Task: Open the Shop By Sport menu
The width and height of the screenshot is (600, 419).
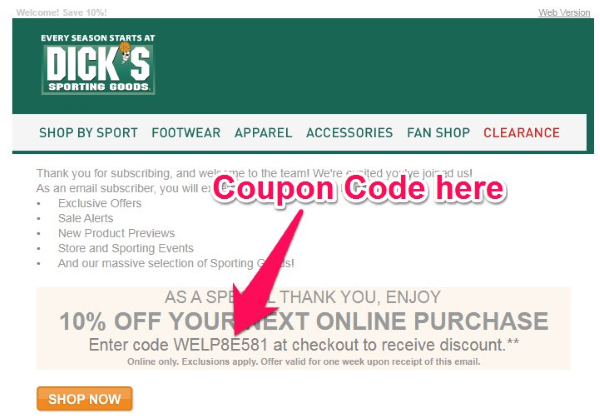Action: [x=88, y=132]
